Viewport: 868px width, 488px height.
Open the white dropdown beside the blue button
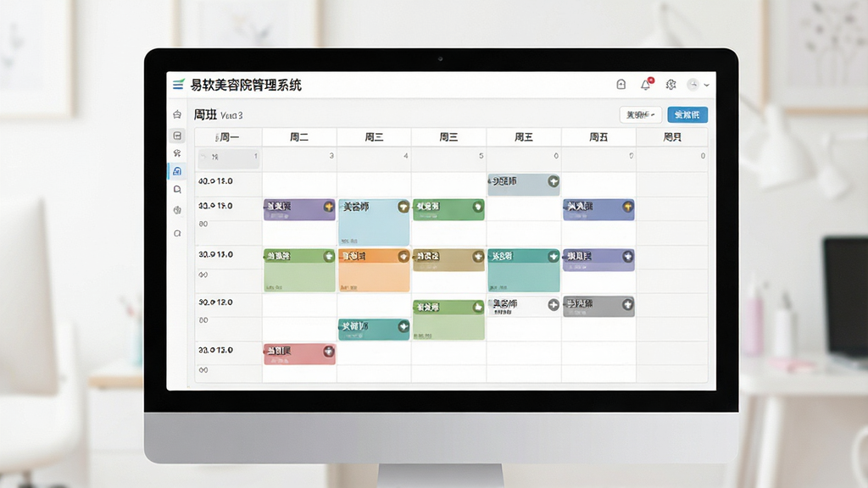click(x=641, y=115)
